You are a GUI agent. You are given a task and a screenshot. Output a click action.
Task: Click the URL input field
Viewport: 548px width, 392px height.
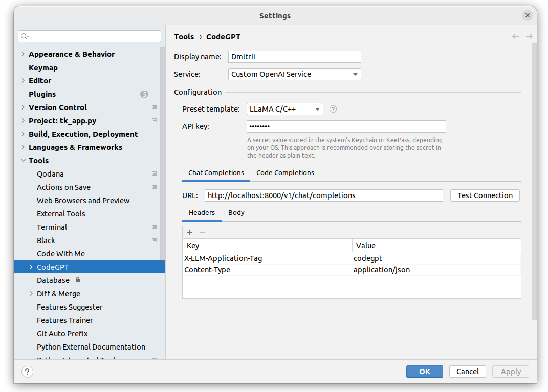(x=323, y=195)
